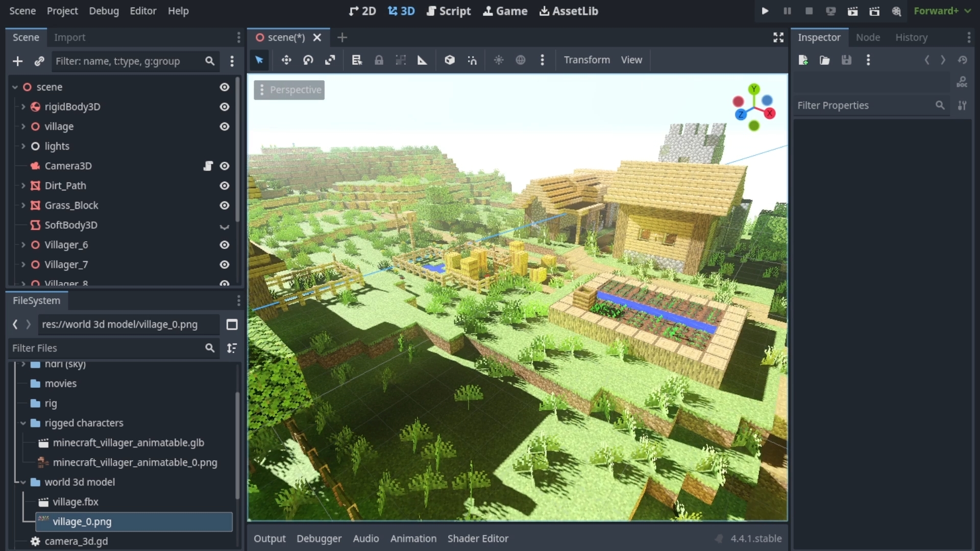
Task: Run a specific scene clapper icon
Action: click(x=874, y=11)
